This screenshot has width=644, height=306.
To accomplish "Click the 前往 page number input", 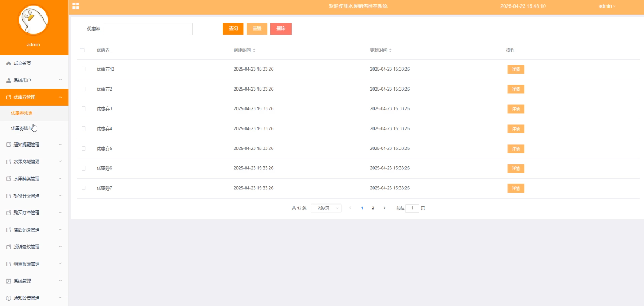I will [412, 208].
